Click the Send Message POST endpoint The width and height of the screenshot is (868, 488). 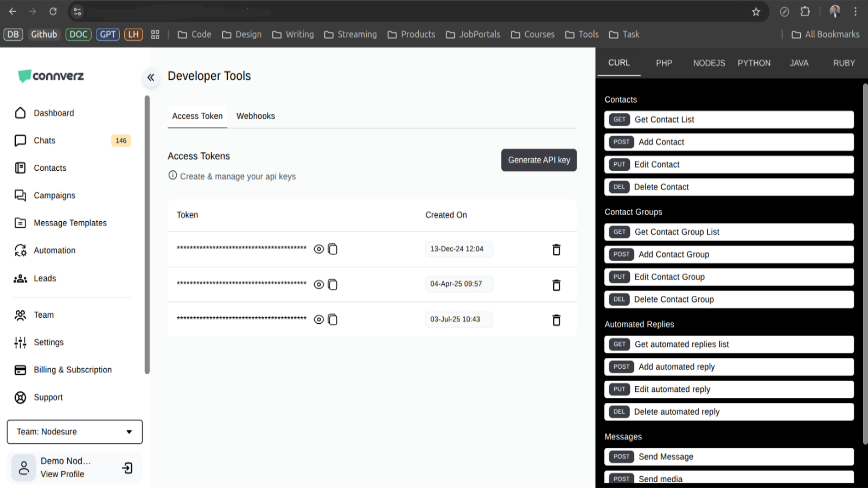click(x=729, y=457)
